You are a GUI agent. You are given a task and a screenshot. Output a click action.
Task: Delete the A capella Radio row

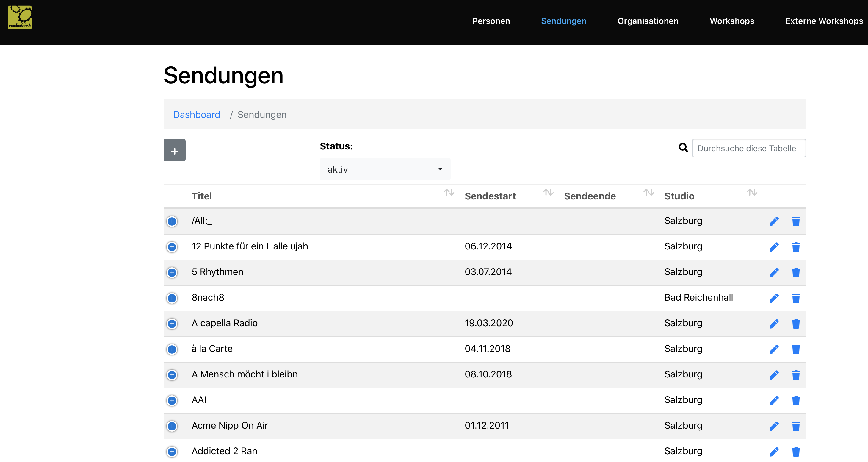pyautogui.click(x=795, y=324)
